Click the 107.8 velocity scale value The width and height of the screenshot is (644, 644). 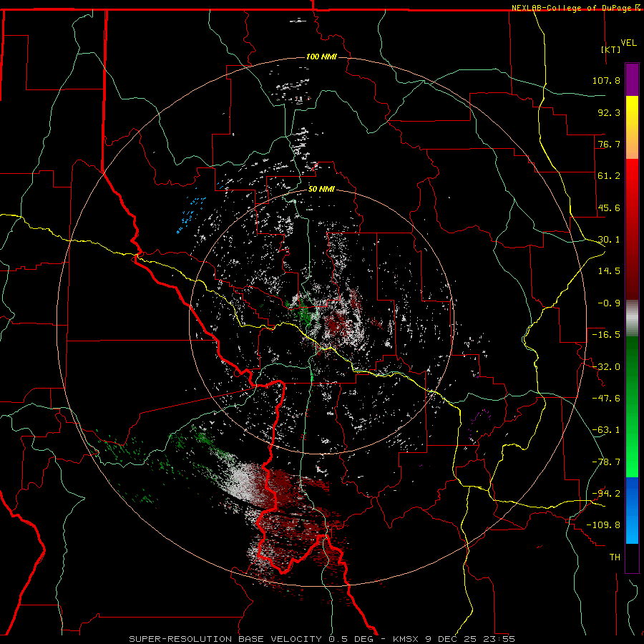[x=606, y=80]
